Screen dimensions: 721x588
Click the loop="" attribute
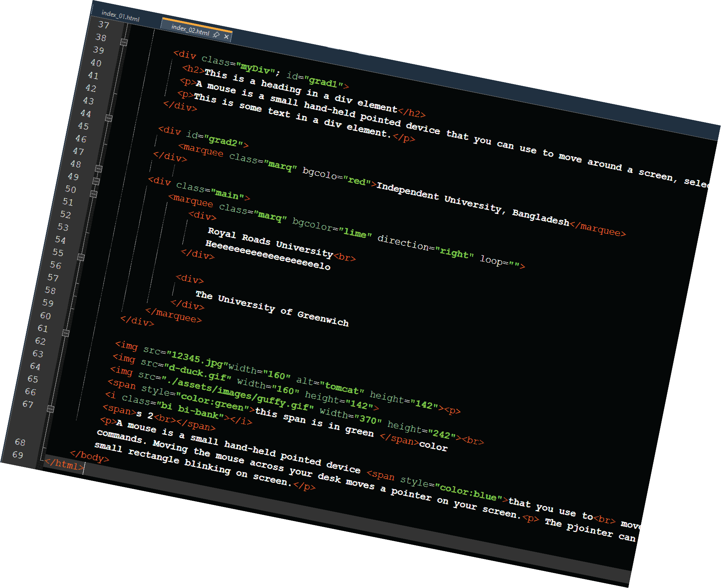click(500, 262)
